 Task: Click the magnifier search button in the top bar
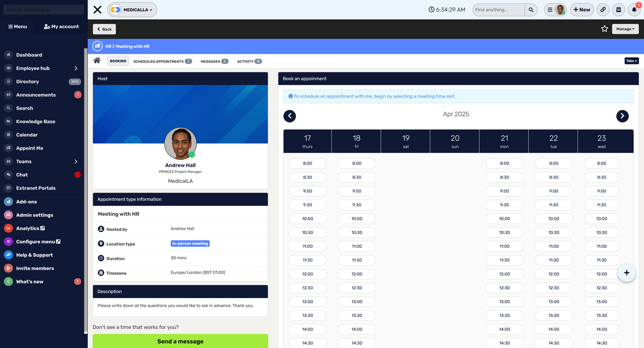(531, 10)
